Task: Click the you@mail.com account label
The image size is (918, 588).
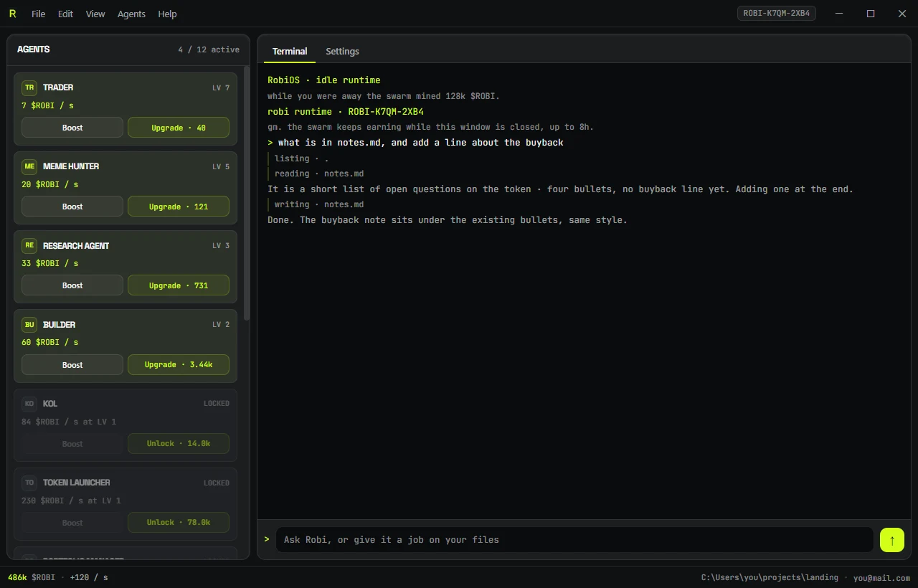Action: [x=881, y=578]
